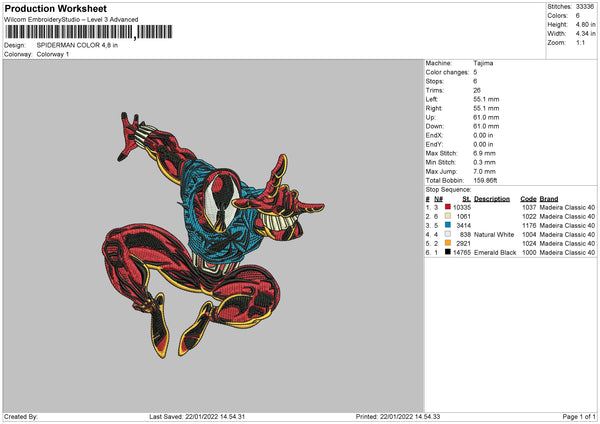600x424 pixels.
Task: Click the Natural White thread swatch
Action: pyautogui.click(x=447, y=234)
